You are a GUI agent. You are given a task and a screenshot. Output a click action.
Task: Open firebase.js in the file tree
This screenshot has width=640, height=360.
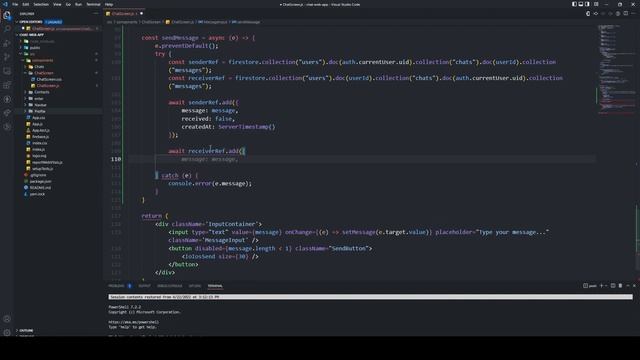tap(40, 137)
